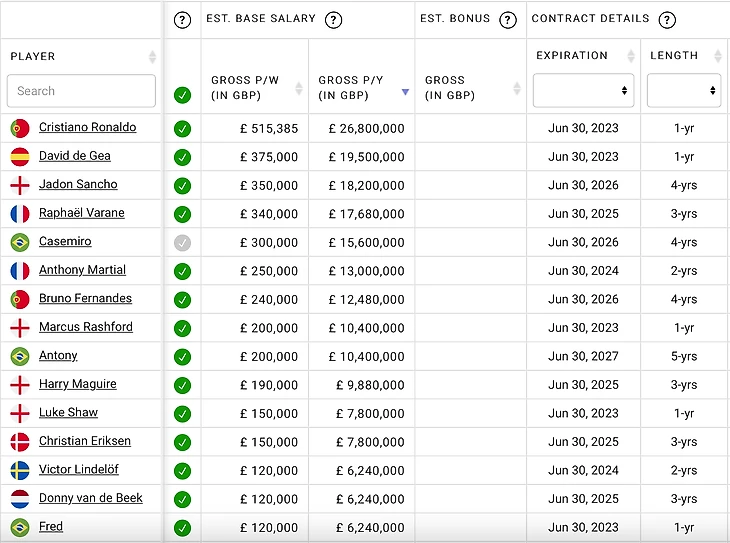The height and width of the screenshot is (543, 730).
Task: Open the Length filter dropdown
Action: point(684,91)
